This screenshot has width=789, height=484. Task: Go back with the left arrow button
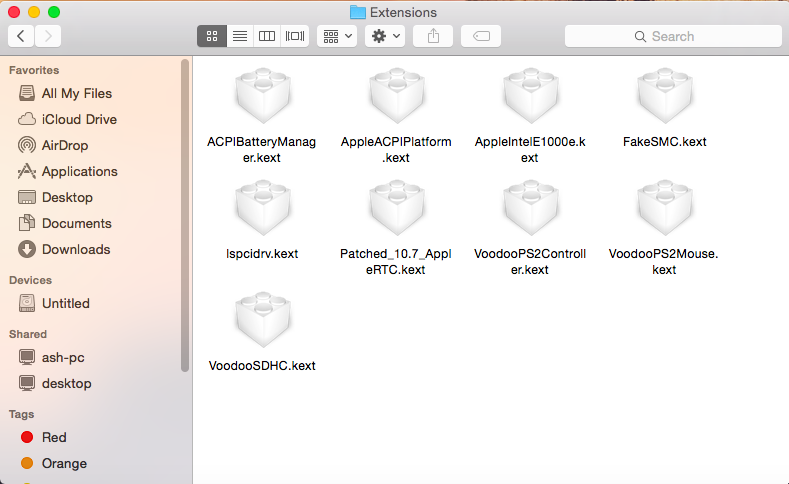[21, 36]
